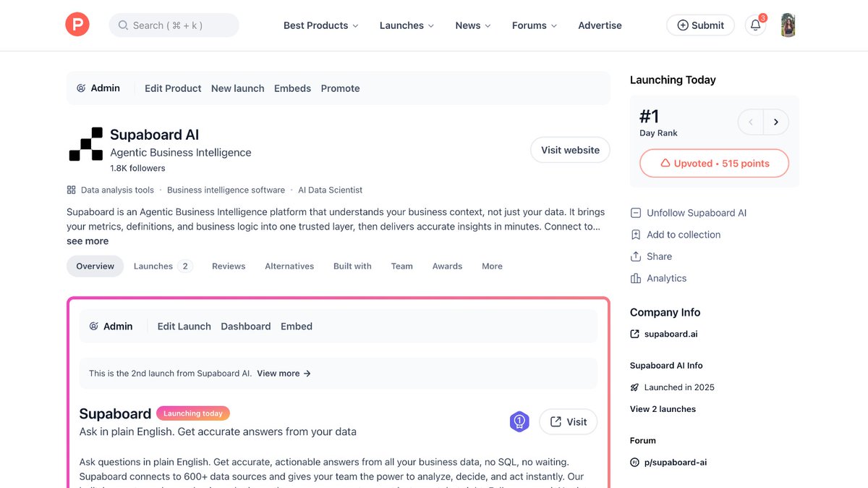
Task: Click the Analytics chart icon
Action: point(636,278)
